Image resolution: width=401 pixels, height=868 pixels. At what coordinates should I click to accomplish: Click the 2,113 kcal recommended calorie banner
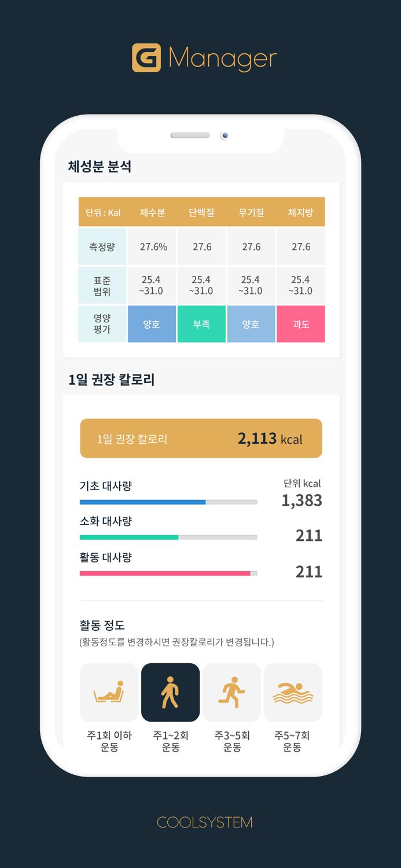[x=201, y=438]
